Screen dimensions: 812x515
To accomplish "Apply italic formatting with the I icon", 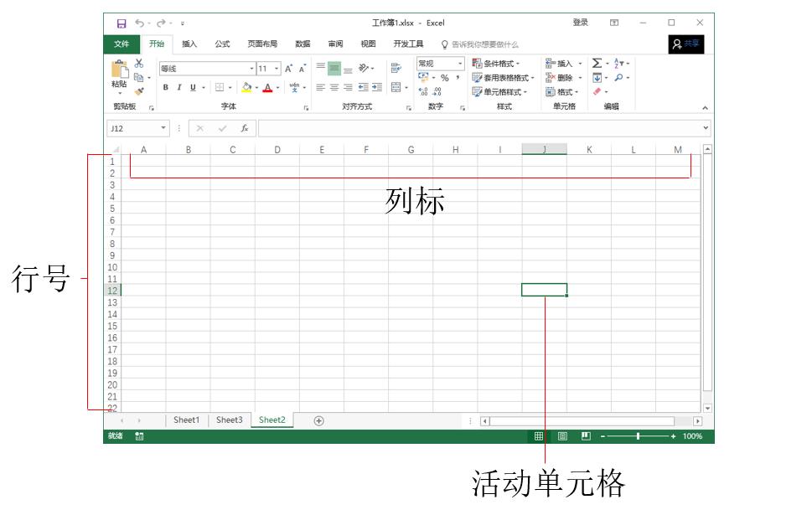I will (x=179, y=87).
